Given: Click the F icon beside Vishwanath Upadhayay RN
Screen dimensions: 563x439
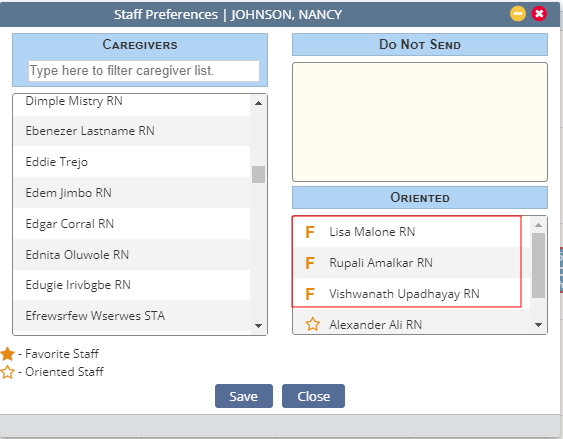Looking at the screenshot, I should click(310, 294).
